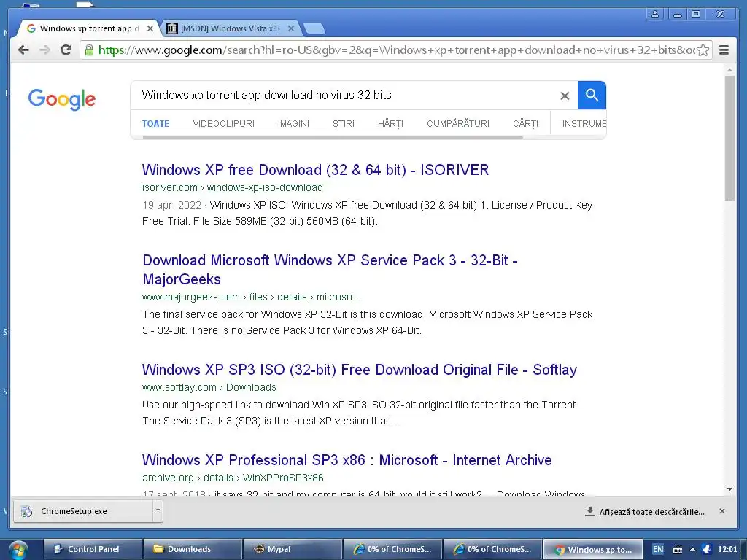Open the HĂRȚI results tab
Image resolution: width=747 pixels, height=560 pixels.
(x=390, y=124)
